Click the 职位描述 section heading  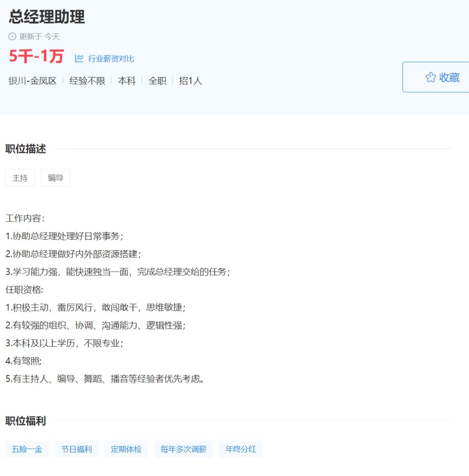(26, 149)
